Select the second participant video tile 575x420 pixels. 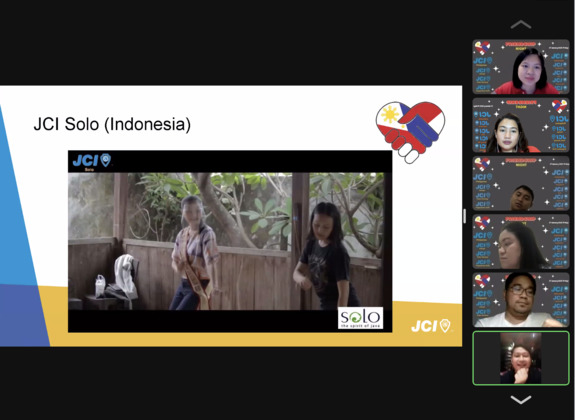pos(521,125)
